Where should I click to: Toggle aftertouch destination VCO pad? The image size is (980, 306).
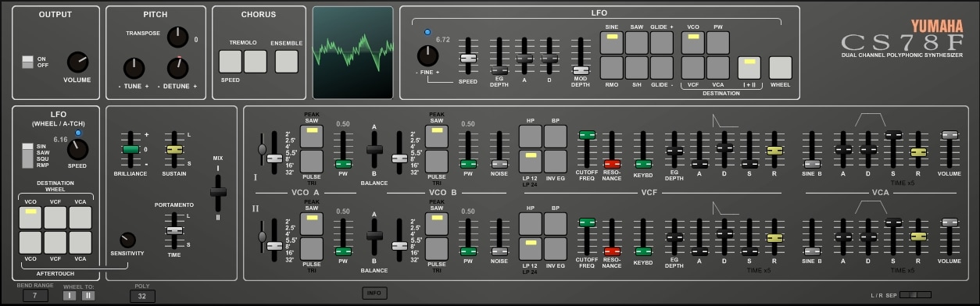30,242
